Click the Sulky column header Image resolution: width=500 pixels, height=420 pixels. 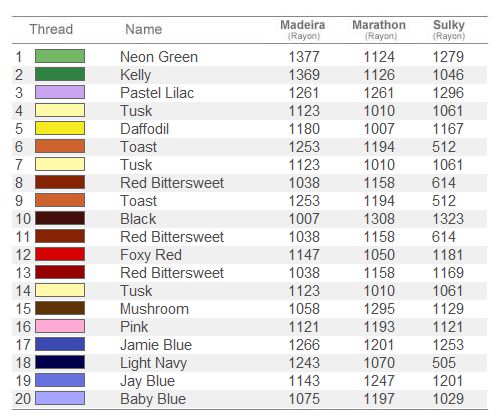449,29
